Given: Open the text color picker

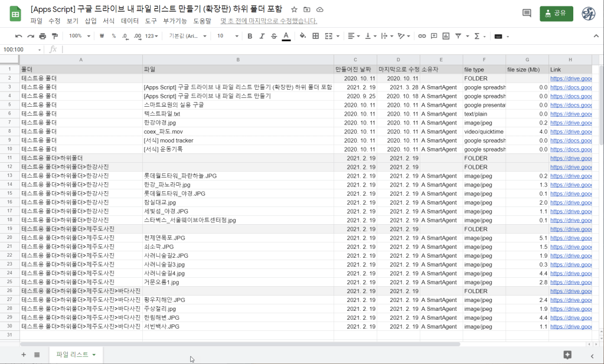Looking at the screenshot, I should (x=286, y=36).
